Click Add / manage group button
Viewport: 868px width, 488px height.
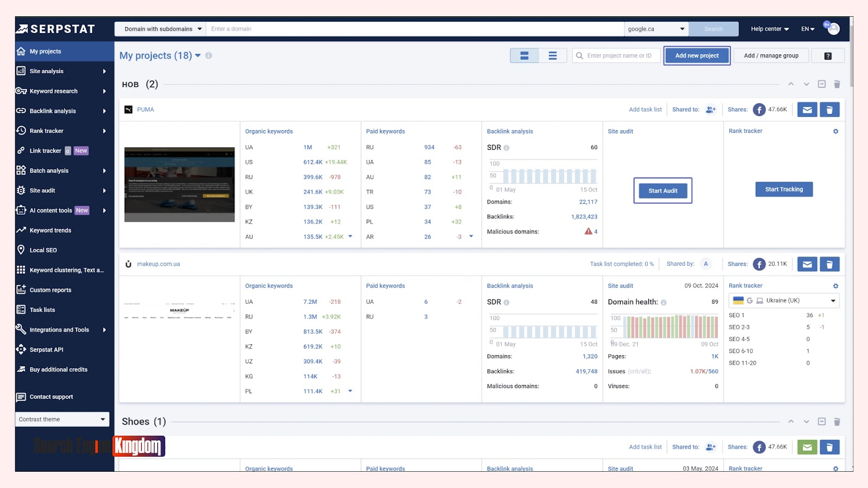[x=771, y=56]
